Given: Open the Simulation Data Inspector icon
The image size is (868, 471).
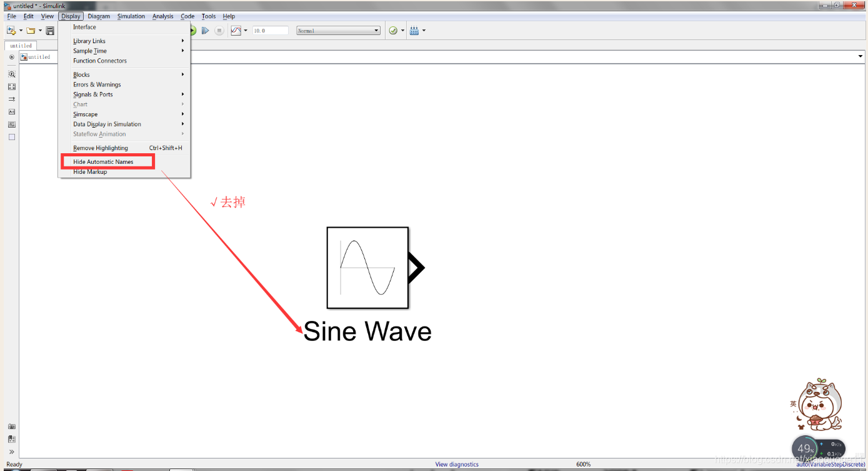Looking at the screenshot, I should pos(236,30).
